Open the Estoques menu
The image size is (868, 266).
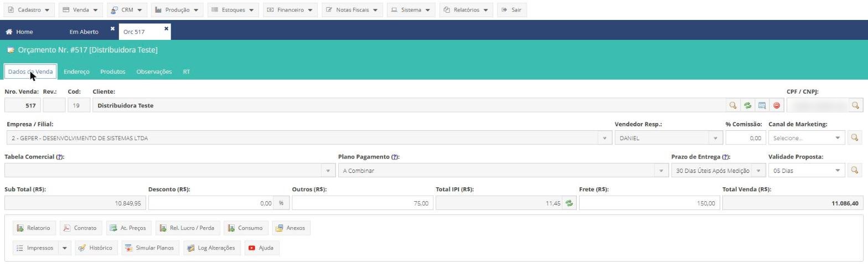[x=233, y=10]
